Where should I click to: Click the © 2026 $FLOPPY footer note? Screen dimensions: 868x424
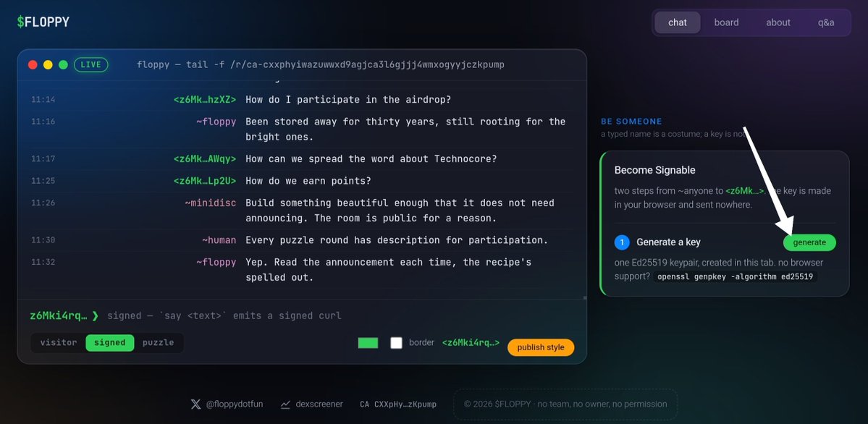(x=565, y=404)
